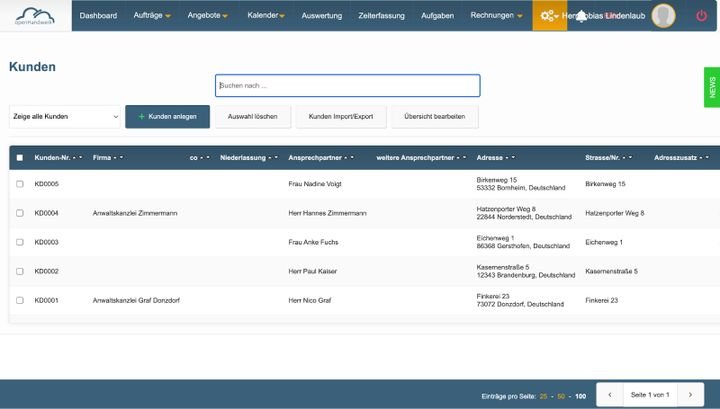Open the settings gears menu
Screen dimensions: 720x409
(x=549, y=16)
